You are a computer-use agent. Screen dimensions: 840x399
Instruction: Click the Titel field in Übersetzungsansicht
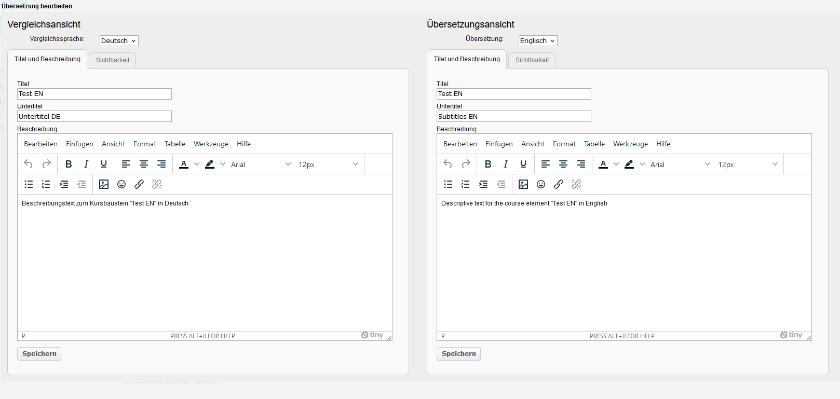click(x=514, y=94)
